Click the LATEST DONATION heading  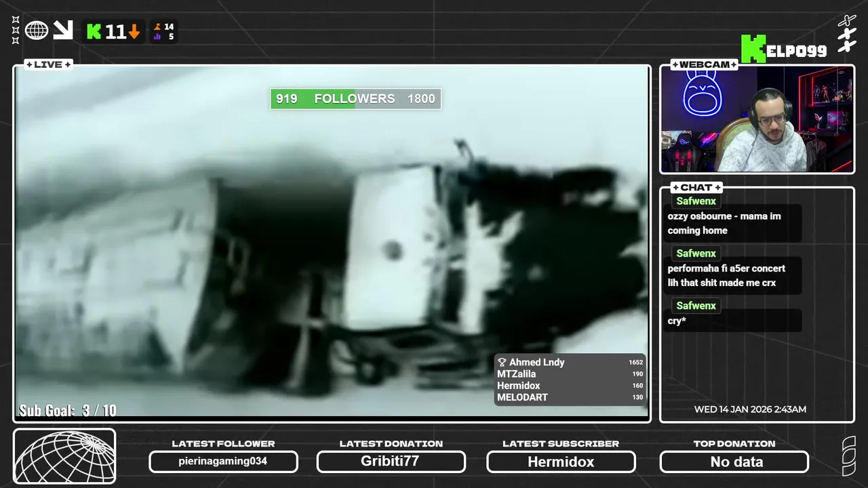tap(391, 444)
